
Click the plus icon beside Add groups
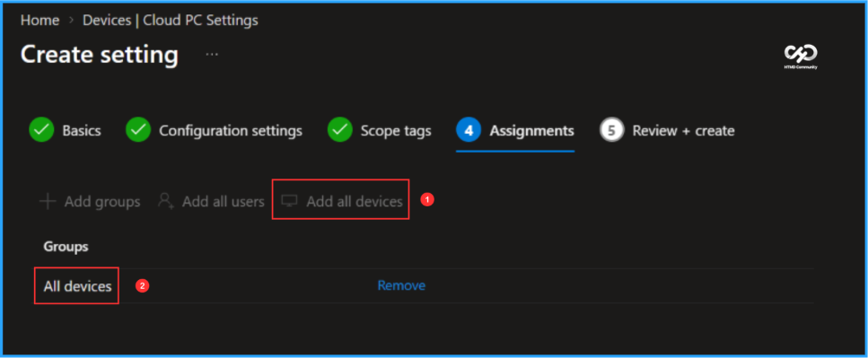coord(48,201)
